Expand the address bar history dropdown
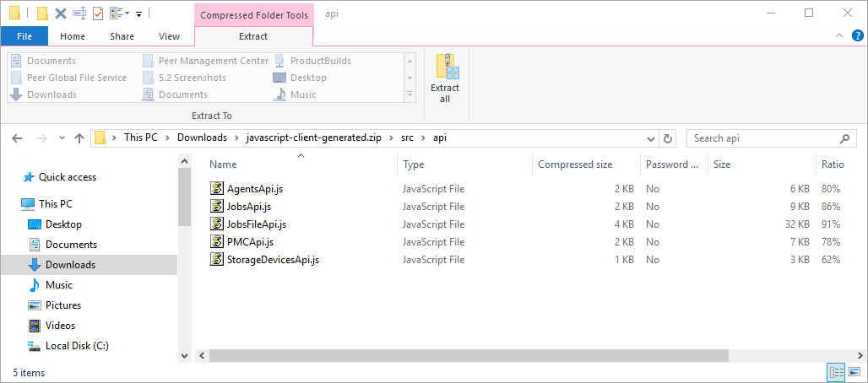This screenshot has height=383, width=868. coord(649,138)
